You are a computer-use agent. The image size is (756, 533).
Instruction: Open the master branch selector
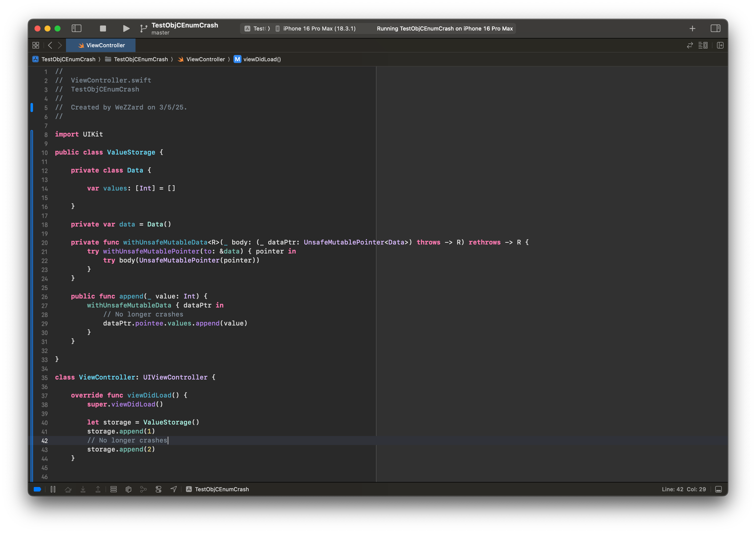(160, 32)
